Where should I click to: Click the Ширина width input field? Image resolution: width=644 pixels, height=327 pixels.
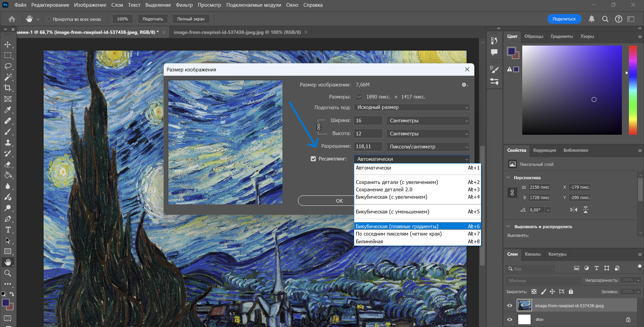point(368,121)
